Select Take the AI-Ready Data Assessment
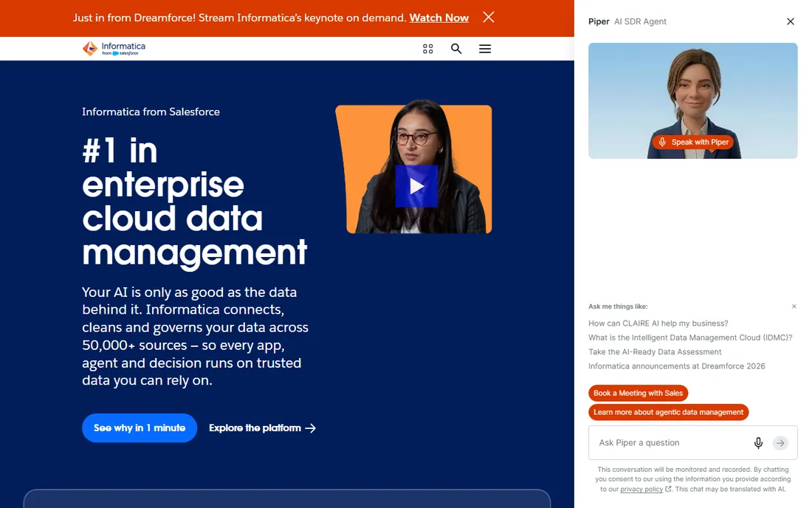 pos(655,351)
